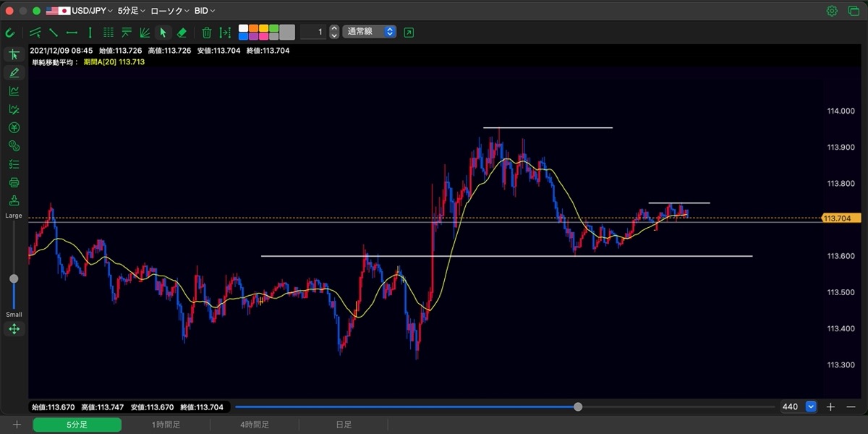Image resolution: width=868 pixels, height=434 pixels.
Task: Click the 113.704 current price label
Action: click(x=841, y=218)
